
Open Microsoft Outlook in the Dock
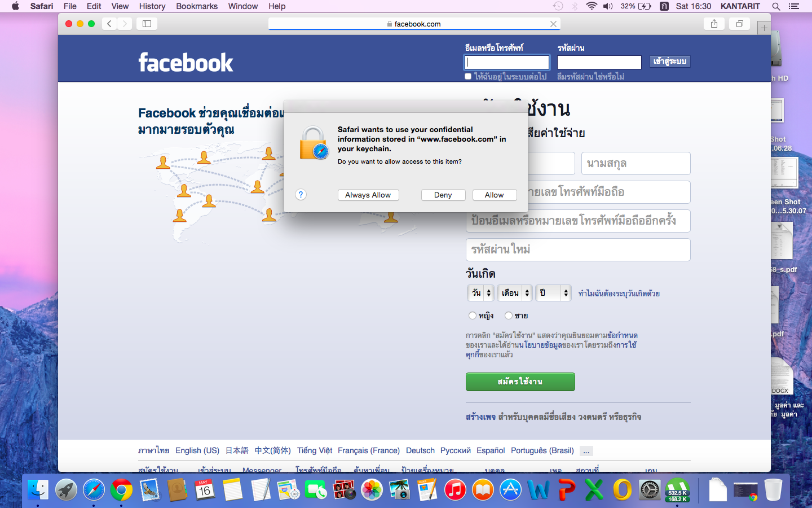622,489
